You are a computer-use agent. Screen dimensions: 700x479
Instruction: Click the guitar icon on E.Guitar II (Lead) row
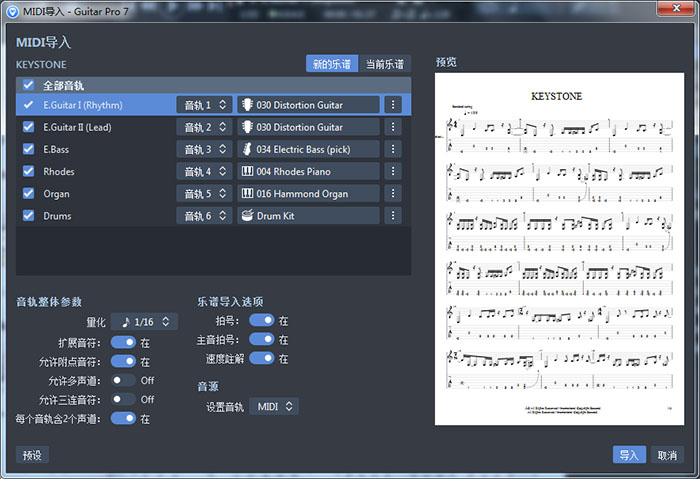point(247,127)
